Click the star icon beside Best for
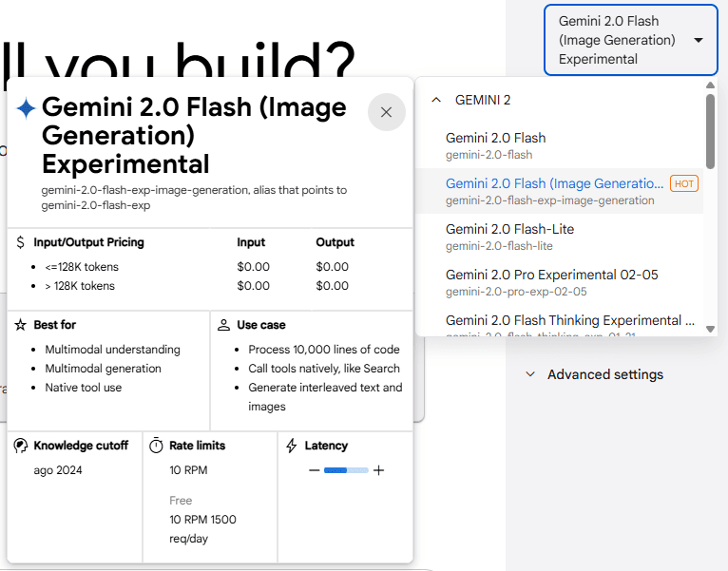 tap(20, 325)
